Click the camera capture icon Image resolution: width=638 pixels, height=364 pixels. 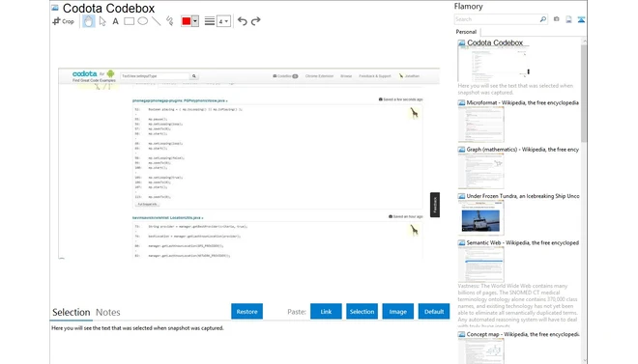click(x=556, y=19)
